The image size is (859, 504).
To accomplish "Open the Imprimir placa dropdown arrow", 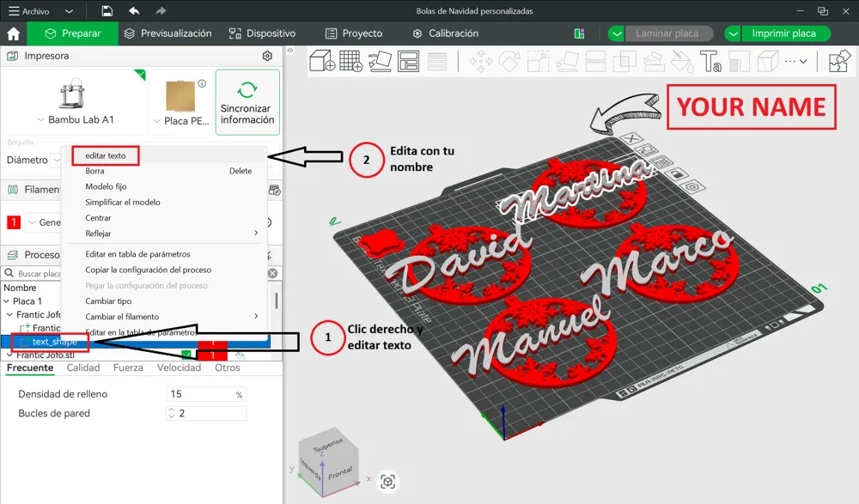I will tap(733, 34).
